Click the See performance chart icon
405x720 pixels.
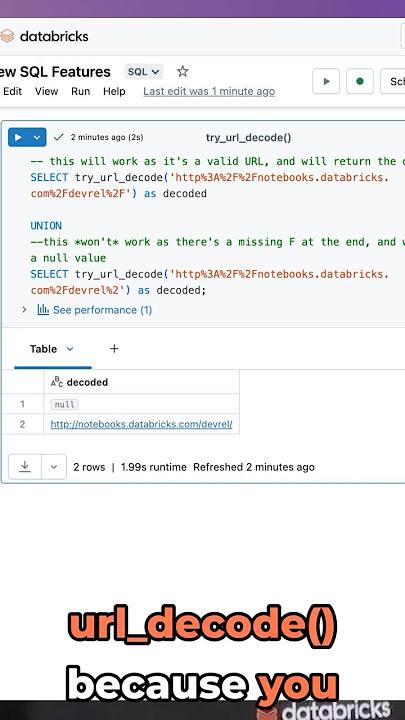[43, 310]
